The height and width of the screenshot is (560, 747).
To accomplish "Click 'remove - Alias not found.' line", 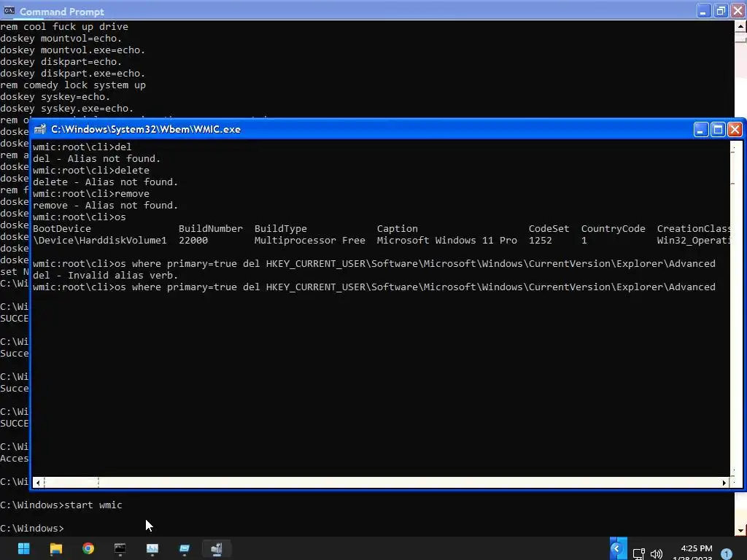I will (x=105, y=205).
